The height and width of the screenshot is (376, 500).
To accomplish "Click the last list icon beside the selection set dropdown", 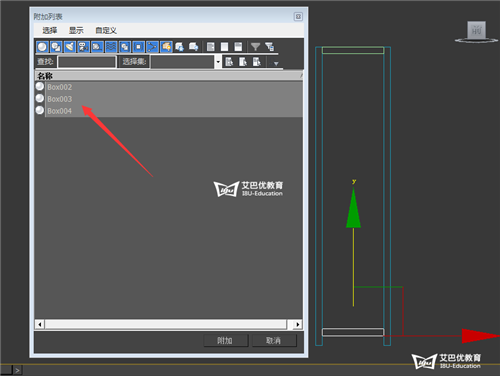I will tap(256, 62).
